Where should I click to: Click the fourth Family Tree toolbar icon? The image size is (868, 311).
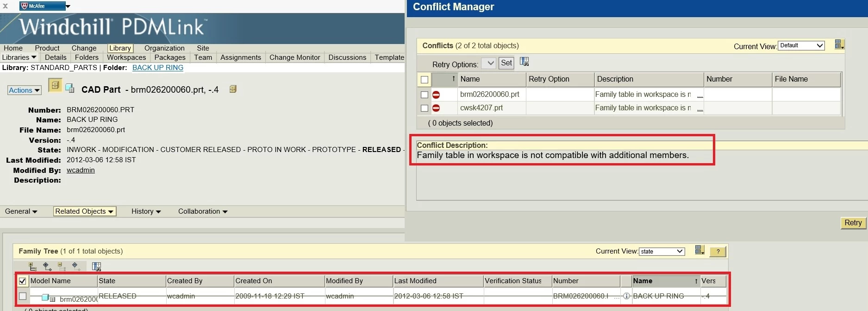point(76,267)
